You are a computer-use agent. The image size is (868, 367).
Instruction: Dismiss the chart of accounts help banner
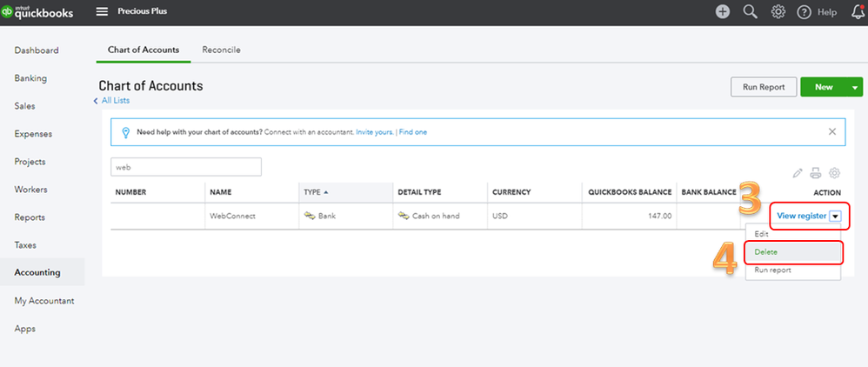[x=832, y=131]
